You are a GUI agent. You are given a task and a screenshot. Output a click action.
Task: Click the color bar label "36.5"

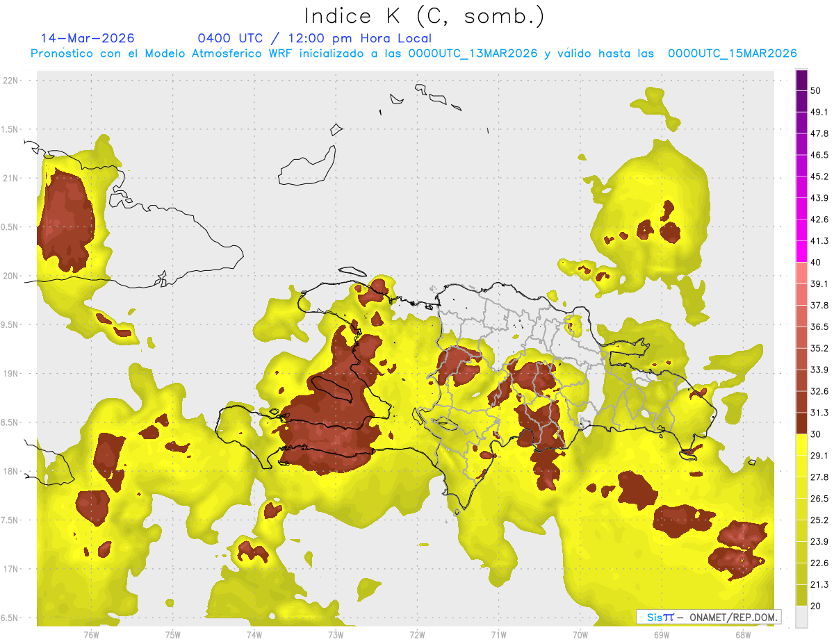pyautogui.click(x=819, y=327)
